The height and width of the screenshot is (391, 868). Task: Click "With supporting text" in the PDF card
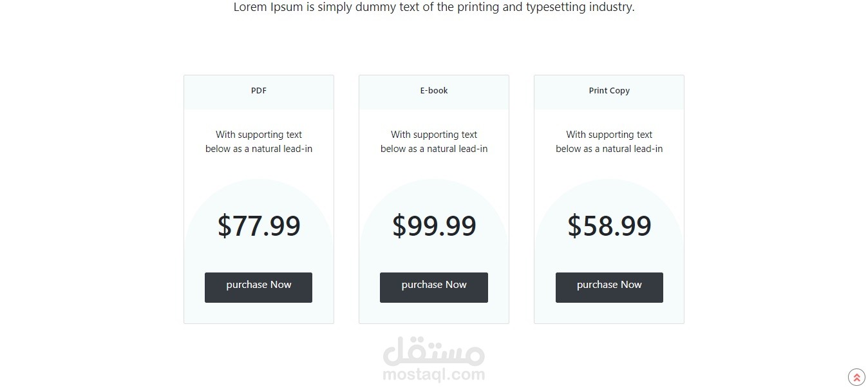[259, 135]
